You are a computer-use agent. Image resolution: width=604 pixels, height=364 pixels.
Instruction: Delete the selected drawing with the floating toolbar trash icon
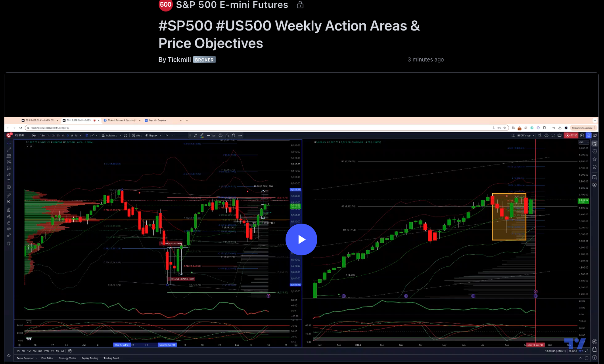pyautogui.click(x=234, y=135)
